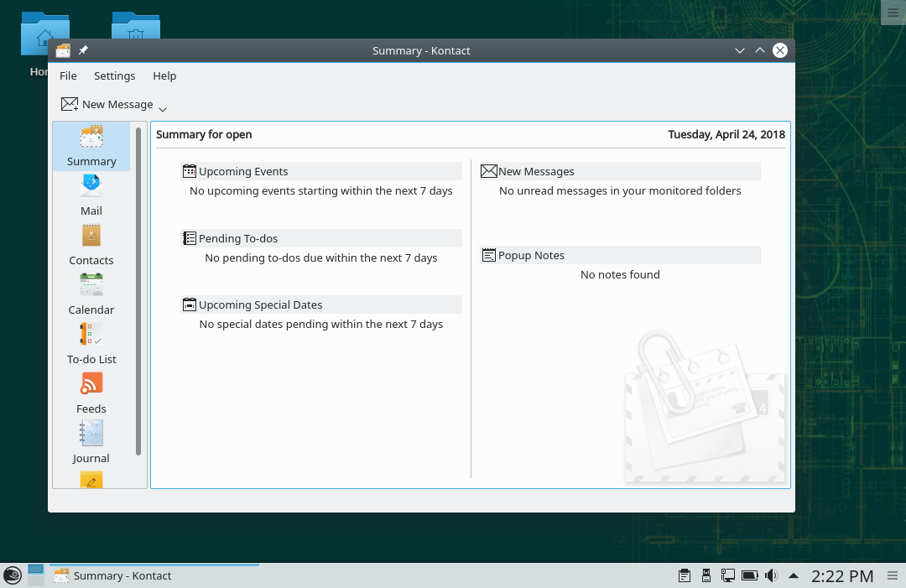This screenshot has height=588, width=906.
Task: Open the Journal component
Action: 91,443
